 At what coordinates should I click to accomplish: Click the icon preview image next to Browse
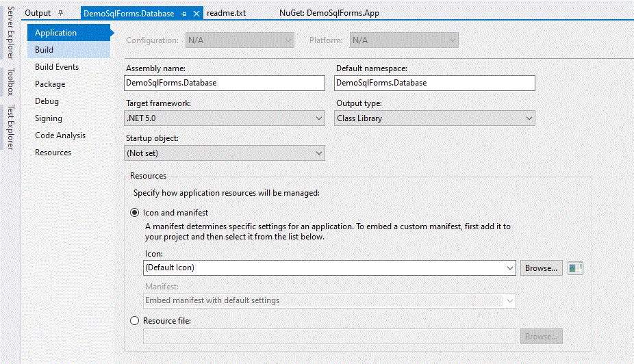(575, 268)
